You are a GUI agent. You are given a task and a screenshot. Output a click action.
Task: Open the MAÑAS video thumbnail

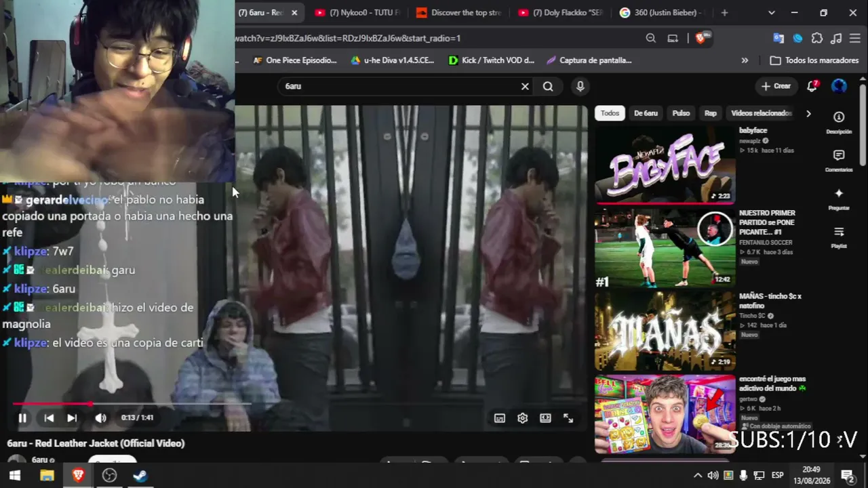click(665, 331)
